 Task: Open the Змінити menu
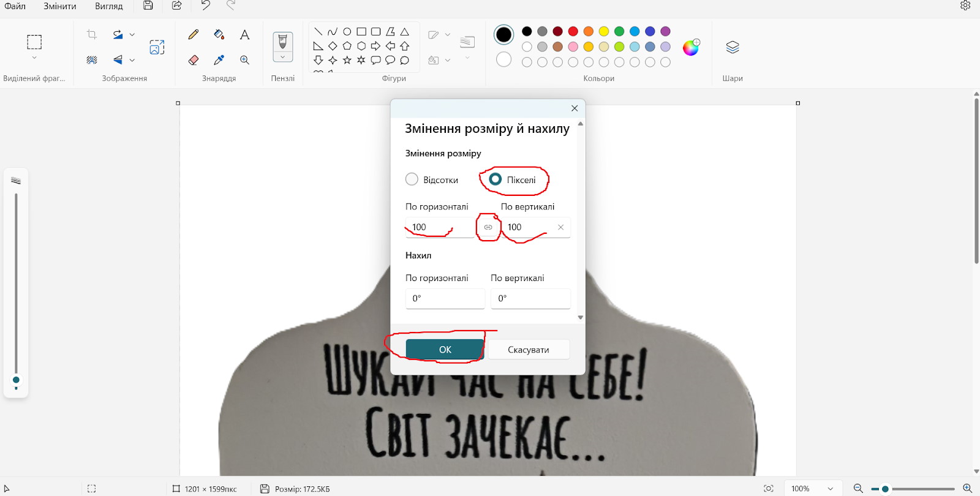(x=60, y=6)
